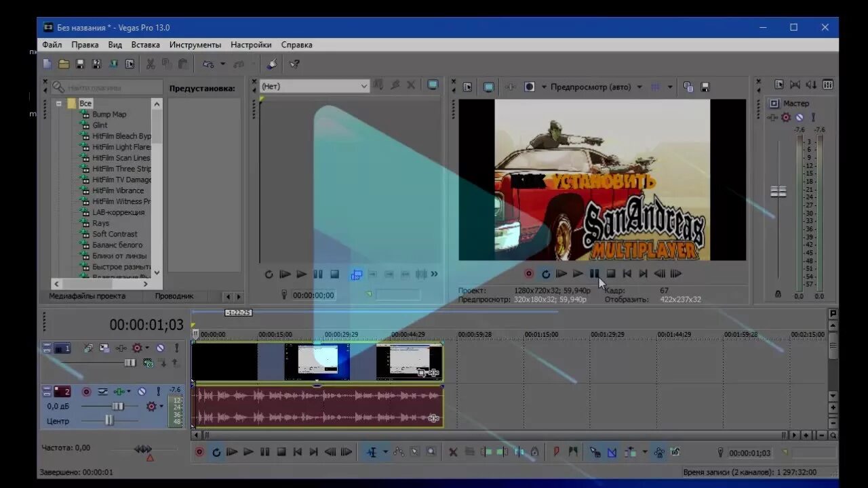Open the Вид menu
Viewport: 868px width, 488px height.
tap(115, 45)
